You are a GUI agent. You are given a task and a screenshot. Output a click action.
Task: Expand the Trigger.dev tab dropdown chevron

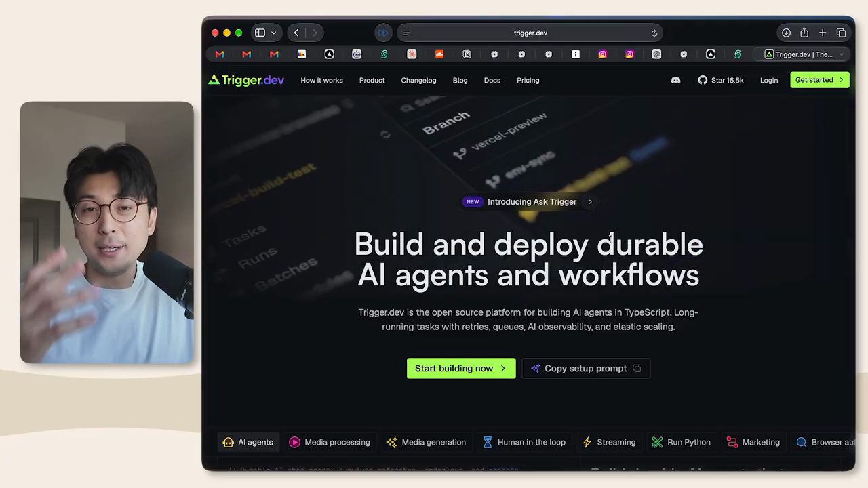point(842,54)
